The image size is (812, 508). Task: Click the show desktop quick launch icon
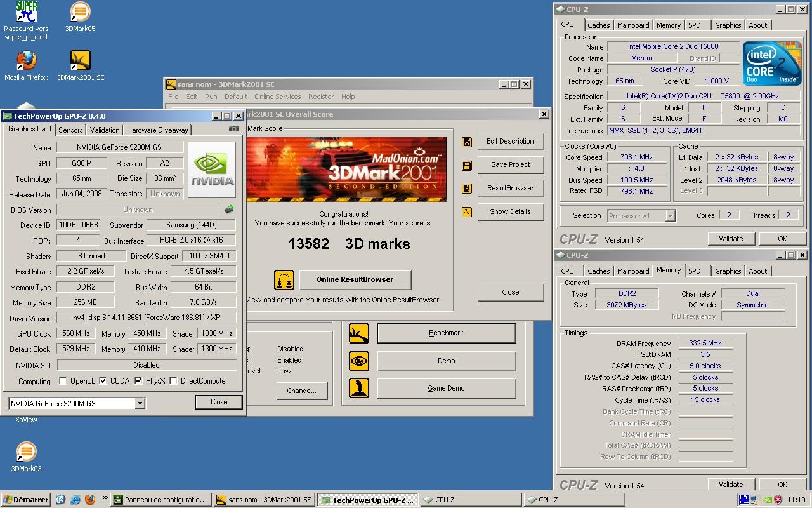pyautogui.click(x=61, y=500)
